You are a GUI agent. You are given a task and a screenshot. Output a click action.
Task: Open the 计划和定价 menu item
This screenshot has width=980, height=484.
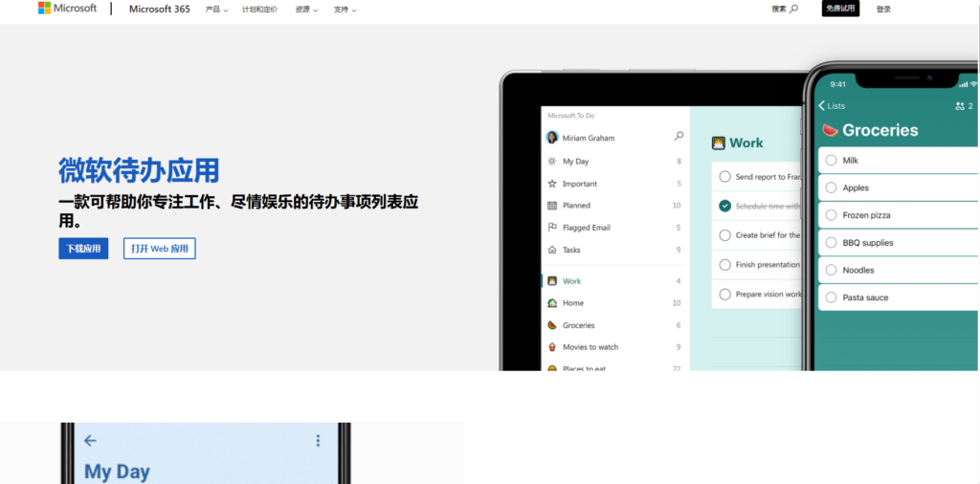259,10
